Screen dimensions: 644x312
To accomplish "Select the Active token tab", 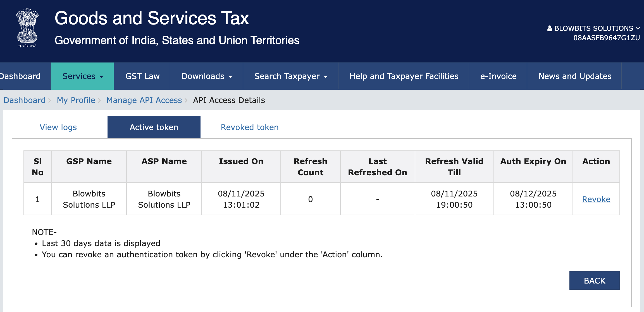I will (x=154, y=127).
